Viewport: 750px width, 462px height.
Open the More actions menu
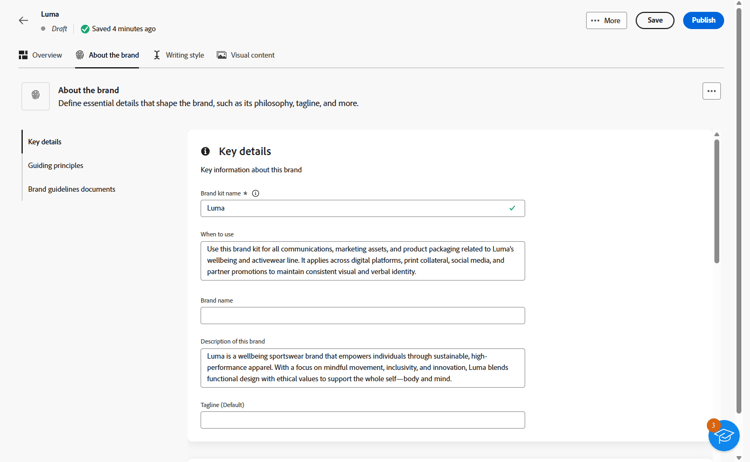coord(606,20)
